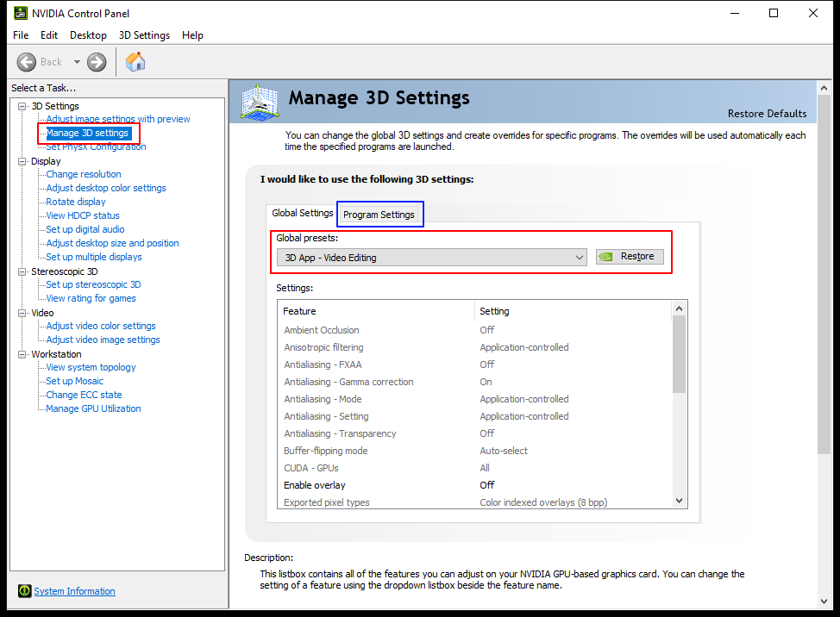Click Restore Defaults link

[x=767, y=114]
